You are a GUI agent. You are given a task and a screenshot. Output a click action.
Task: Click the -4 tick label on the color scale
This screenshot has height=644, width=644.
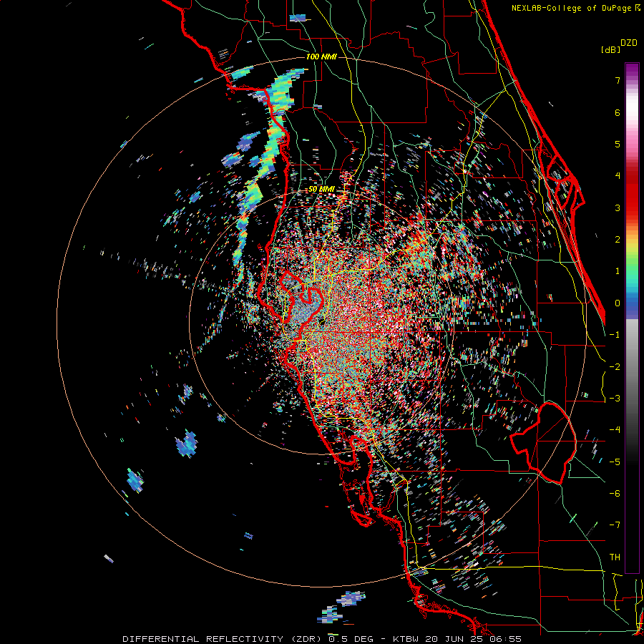click(x=615, y=430)
